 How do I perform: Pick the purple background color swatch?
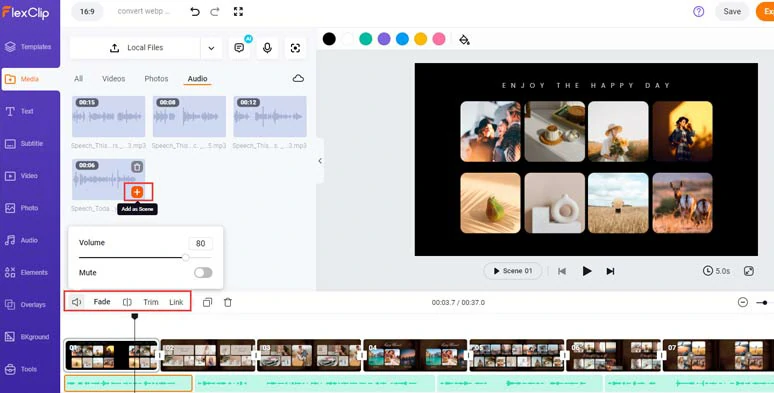tap(384, 39)
